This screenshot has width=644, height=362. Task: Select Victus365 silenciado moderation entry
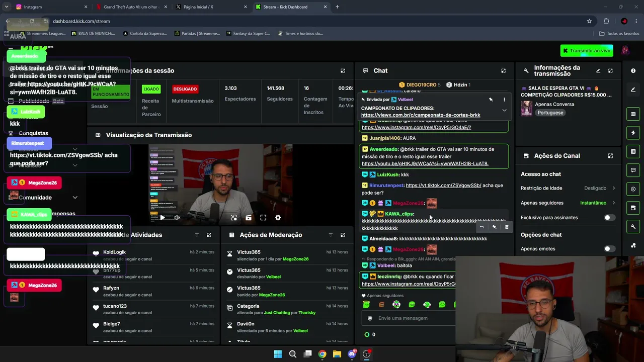[x=287, y=255]
